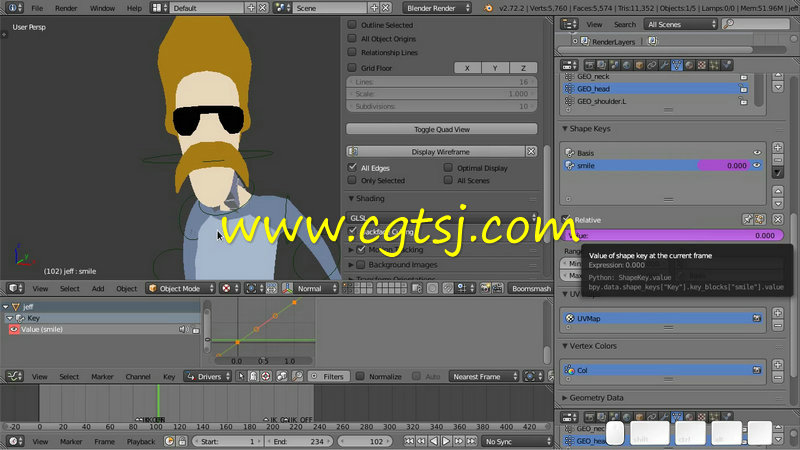The width and height of the screenshot is (800, 450).
Task: Open the Nearest Frame dropdown
Action: [484, 377]
